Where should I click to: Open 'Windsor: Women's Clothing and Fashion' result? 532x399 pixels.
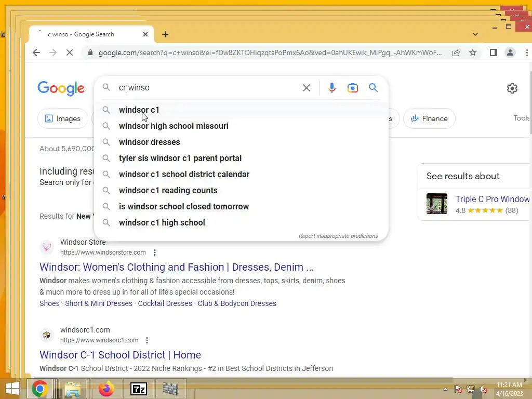(177, 268)
